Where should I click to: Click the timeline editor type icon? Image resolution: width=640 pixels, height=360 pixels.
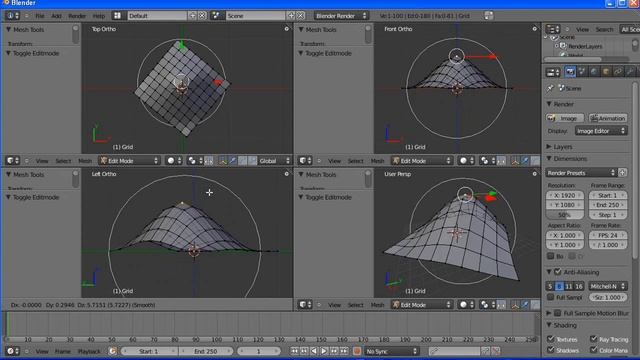point(12,351)
